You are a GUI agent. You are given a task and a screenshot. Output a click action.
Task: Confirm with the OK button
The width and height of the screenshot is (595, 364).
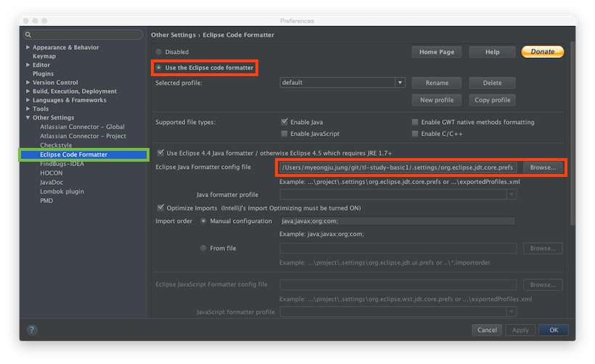tap(554, 330)
